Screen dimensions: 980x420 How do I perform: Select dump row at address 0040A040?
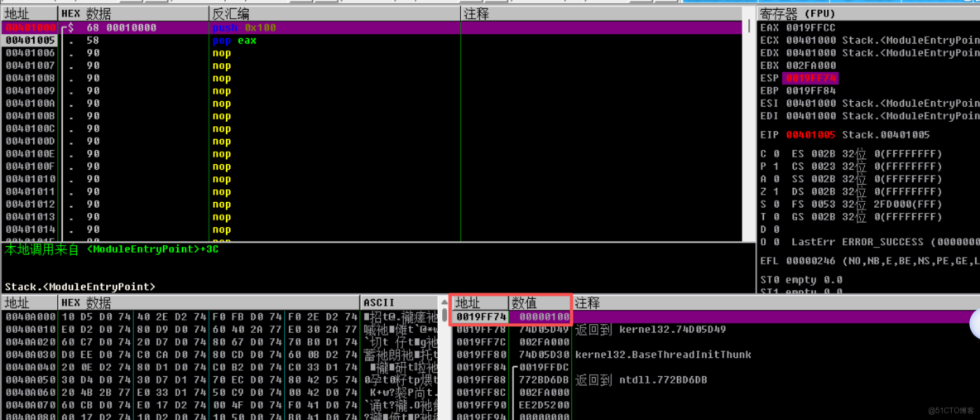[x=219, y=368]
